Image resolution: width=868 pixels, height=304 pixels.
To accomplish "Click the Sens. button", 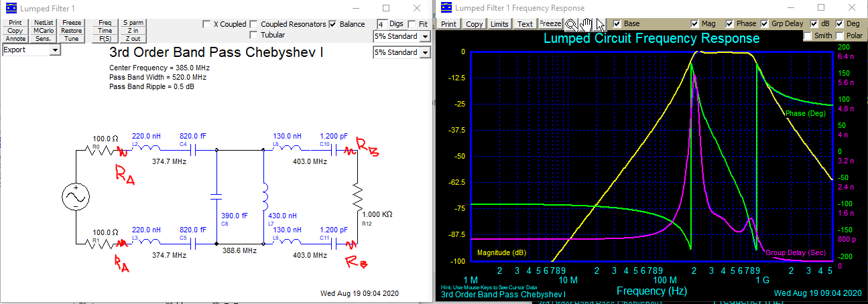I will point(44,39).
